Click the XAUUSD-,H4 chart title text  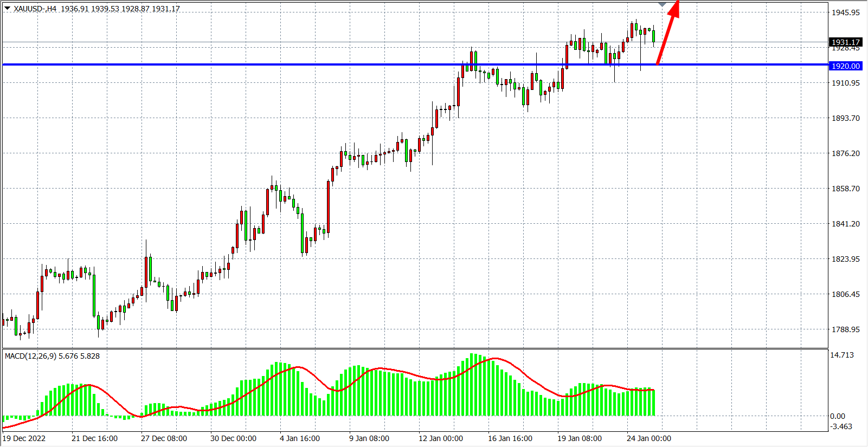pyautogui.click(x=35, y=9)
